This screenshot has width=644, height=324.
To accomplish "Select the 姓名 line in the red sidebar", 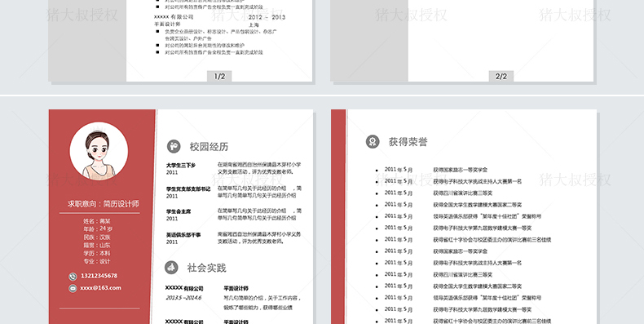I will click(97, 221).
